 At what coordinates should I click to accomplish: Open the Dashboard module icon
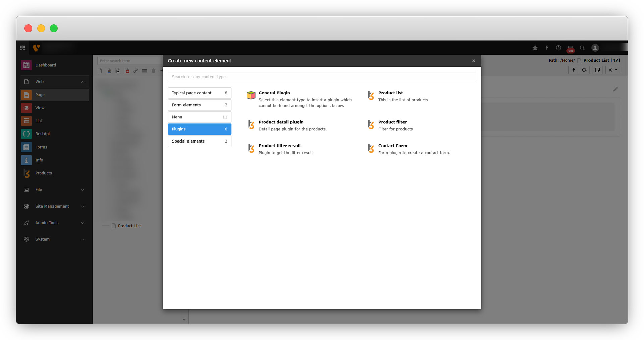pos(26,65)
